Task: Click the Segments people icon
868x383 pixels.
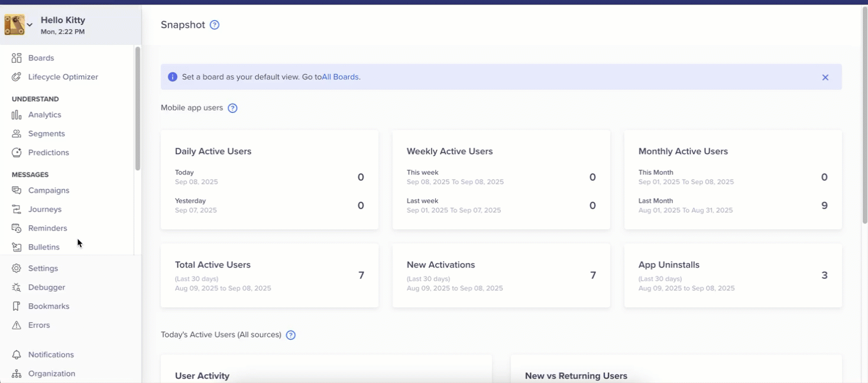Action: click(x=17, y=134)
